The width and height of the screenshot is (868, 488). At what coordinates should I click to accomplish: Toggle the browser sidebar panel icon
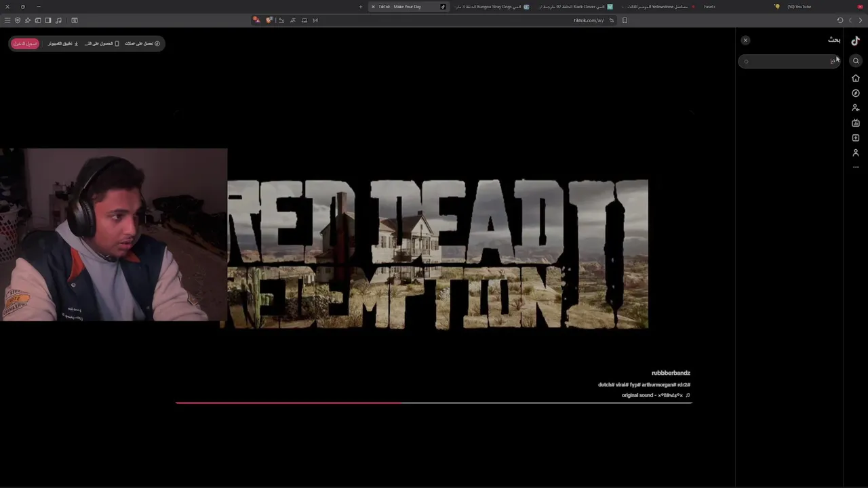click(48, 20)
